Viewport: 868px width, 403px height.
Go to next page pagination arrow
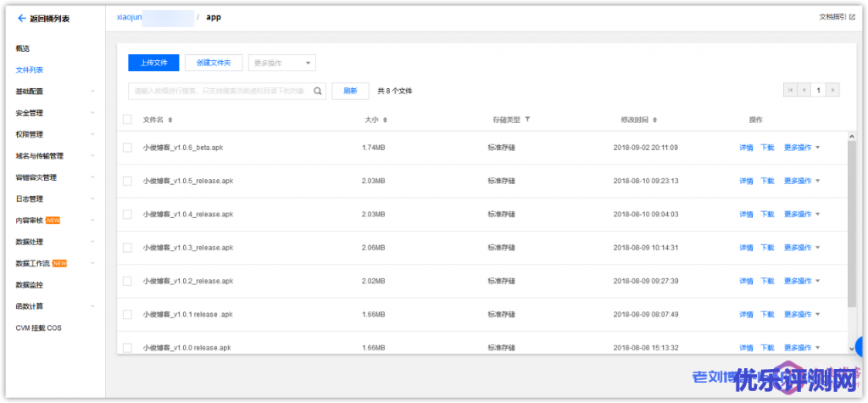832,90
